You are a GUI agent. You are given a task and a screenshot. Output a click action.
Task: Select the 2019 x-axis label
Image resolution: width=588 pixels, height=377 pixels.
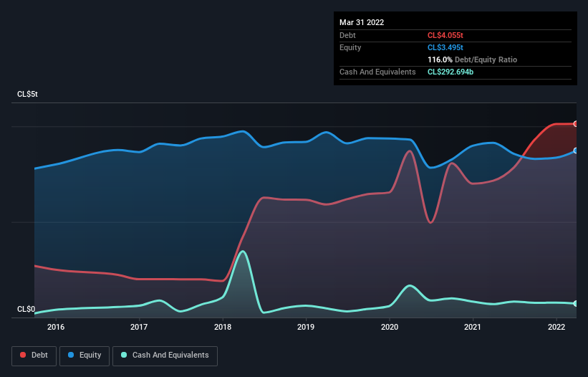click(306, 327)
